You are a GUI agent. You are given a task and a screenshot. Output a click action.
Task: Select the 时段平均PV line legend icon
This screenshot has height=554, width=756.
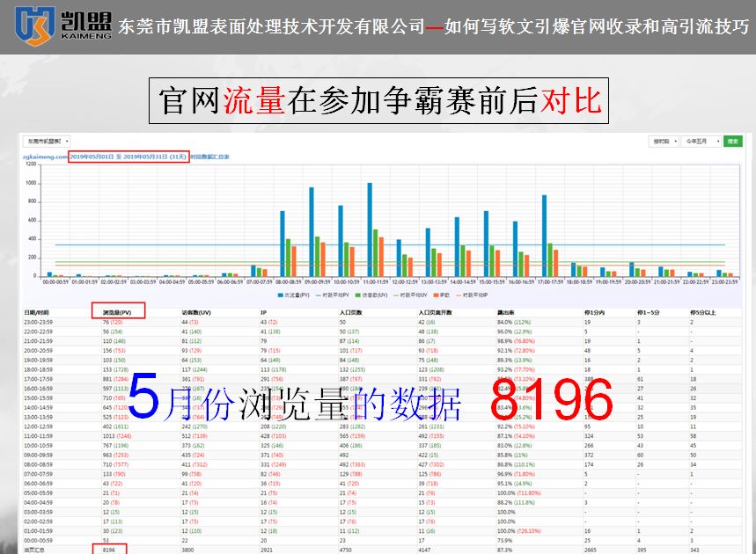pos(319,295)
